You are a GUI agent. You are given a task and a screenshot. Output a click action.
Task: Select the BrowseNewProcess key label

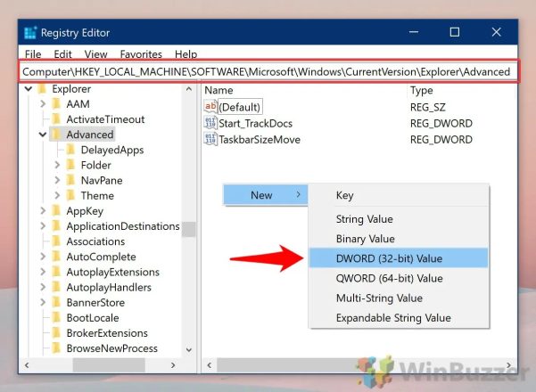pos(111,348)
